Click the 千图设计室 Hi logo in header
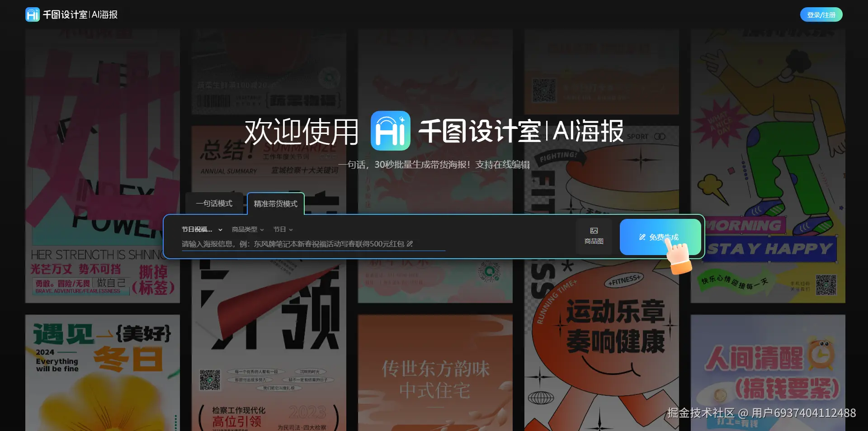Viewport: 868px width, 431px height. coord(32,14)
